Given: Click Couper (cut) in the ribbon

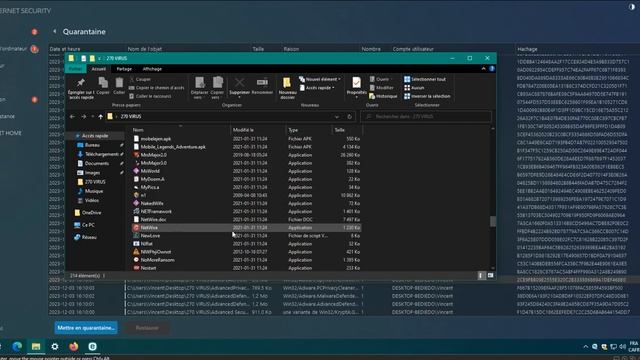Looking at the screenshot, I should (140, 79).
